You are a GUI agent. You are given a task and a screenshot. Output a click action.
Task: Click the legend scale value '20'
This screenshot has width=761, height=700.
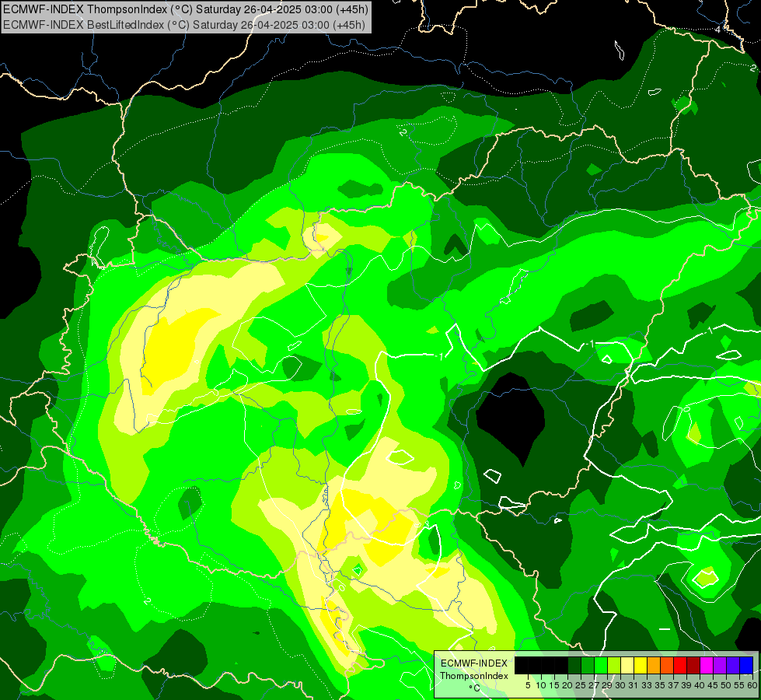pos(567,685)
